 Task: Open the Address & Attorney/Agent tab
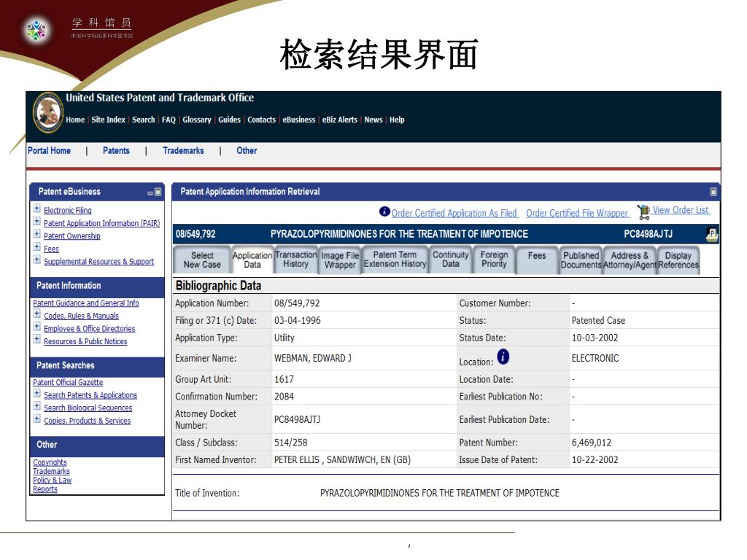tap(630, 260)
